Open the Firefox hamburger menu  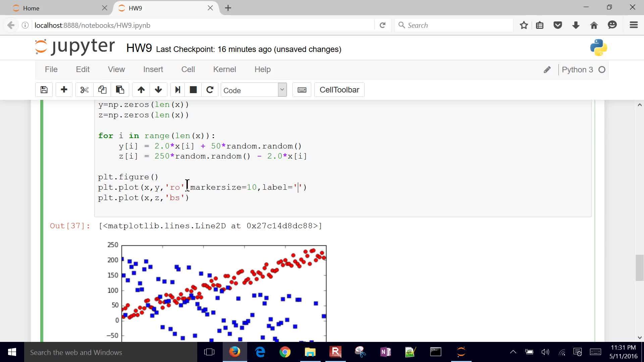[634, 25]
